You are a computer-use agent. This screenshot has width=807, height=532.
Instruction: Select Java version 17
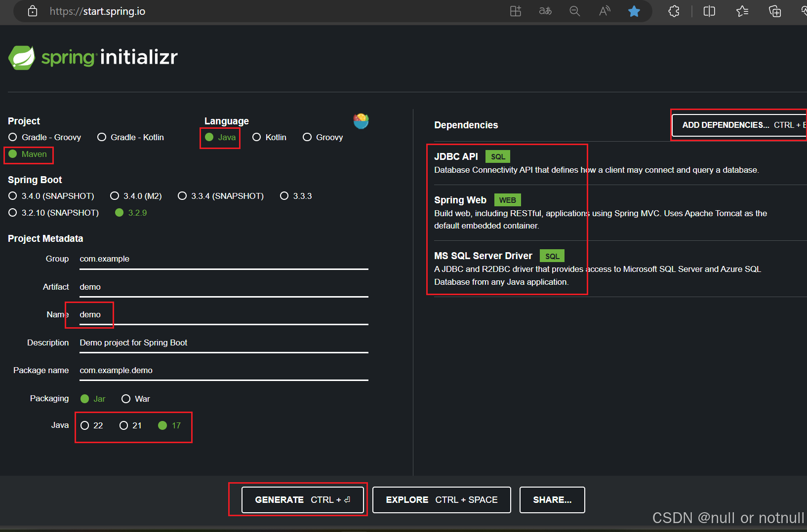(x=169, y=425)
